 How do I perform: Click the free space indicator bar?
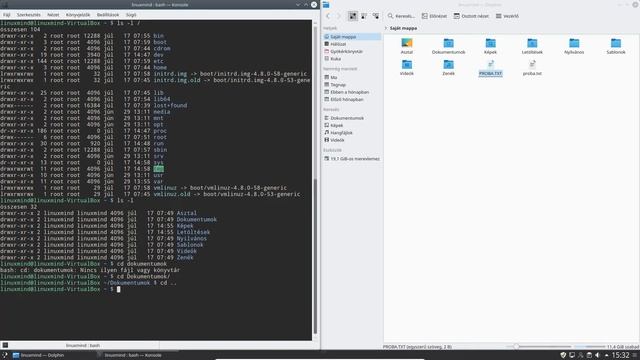coord(589,347)
